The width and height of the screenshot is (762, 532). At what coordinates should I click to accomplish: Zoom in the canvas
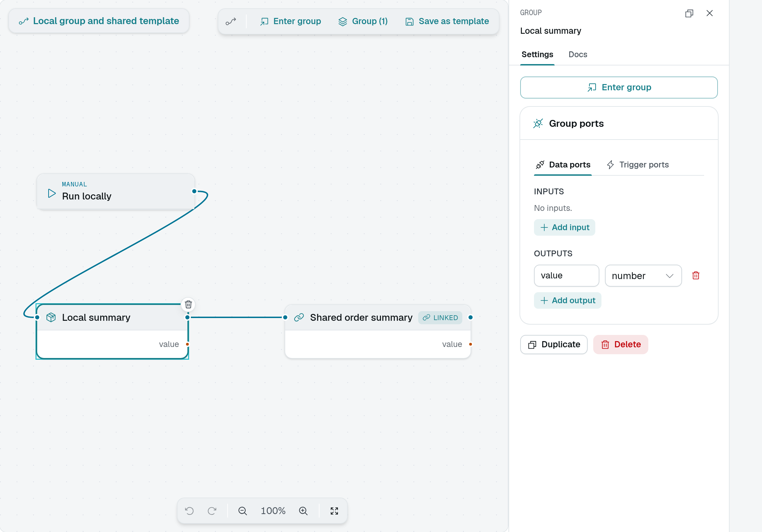point(303,511)
